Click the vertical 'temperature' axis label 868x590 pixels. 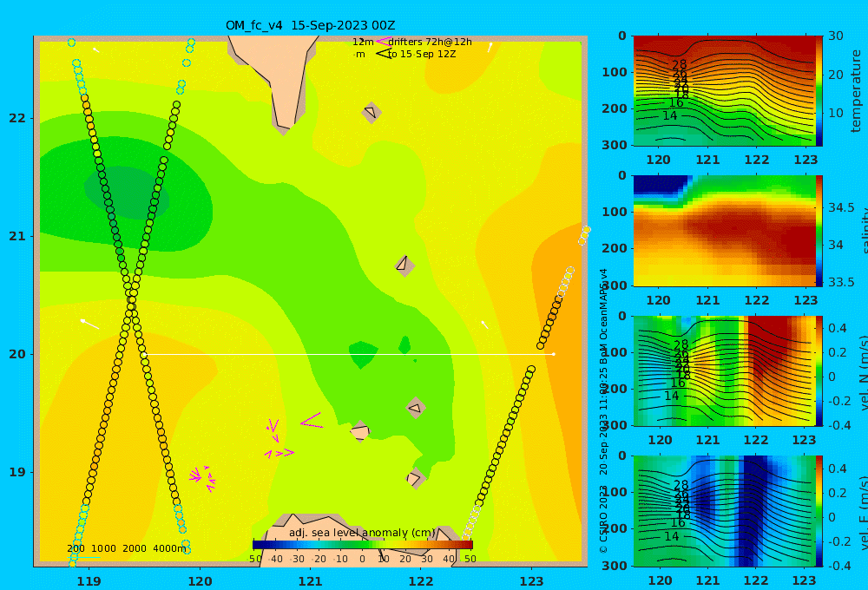pyautogui.click(x=857, y=91)
